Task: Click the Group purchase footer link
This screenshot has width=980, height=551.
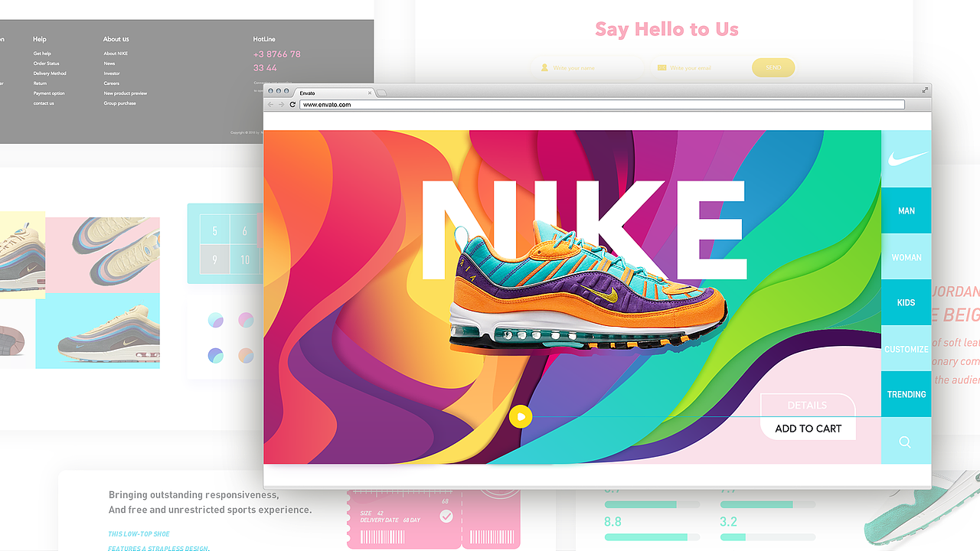Action: pyautogui.click(x=120, y=103)
